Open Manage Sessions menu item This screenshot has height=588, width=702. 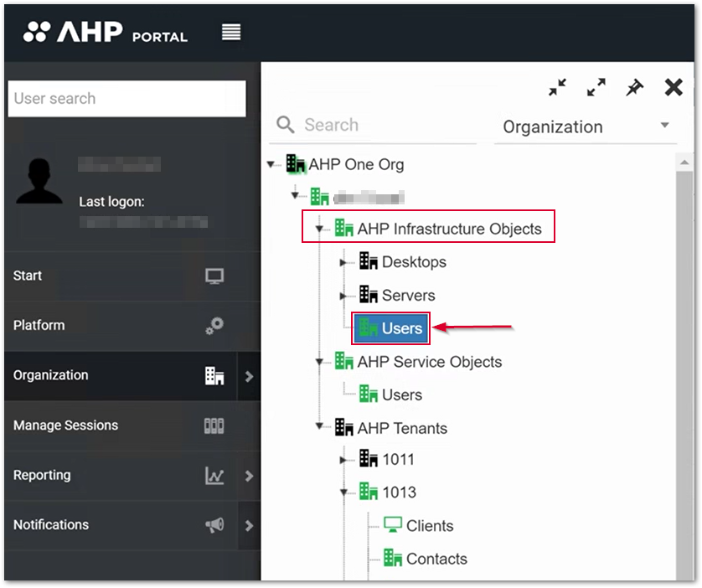[132, 426]
